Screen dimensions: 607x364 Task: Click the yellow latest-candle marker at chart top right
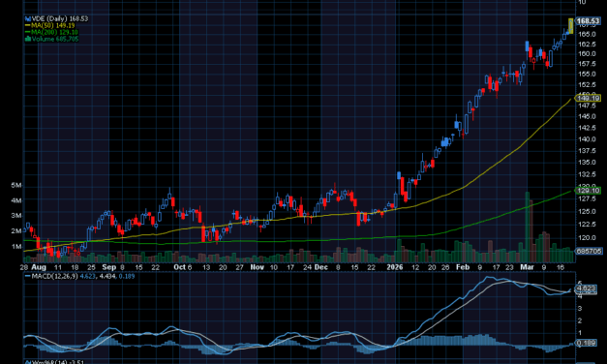click(570, 25)
